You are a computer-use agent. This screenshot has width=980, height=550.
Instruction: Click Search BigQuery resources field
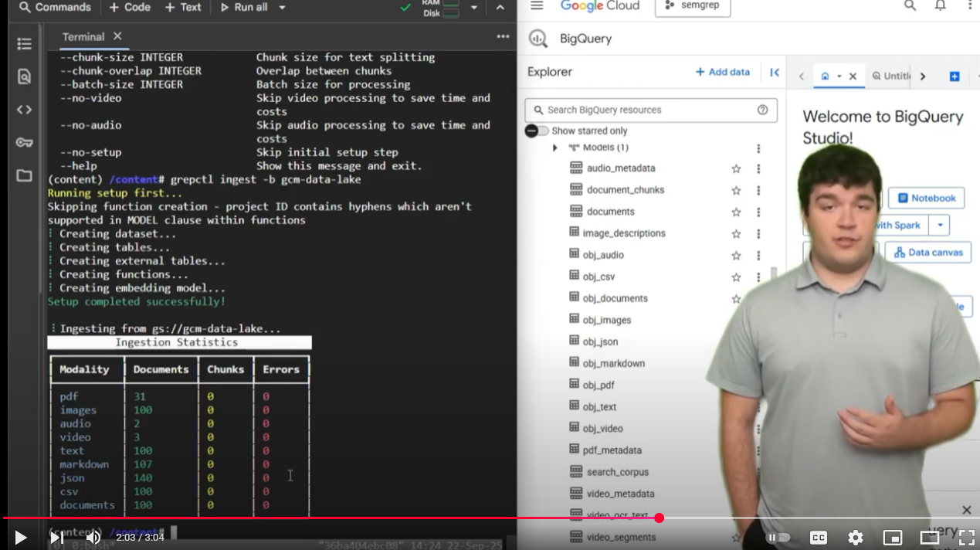(651, 110)
